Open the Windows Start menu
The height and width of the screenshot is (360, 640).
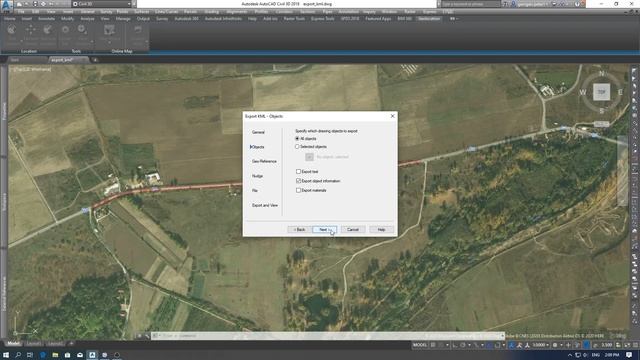coord(6,355)
